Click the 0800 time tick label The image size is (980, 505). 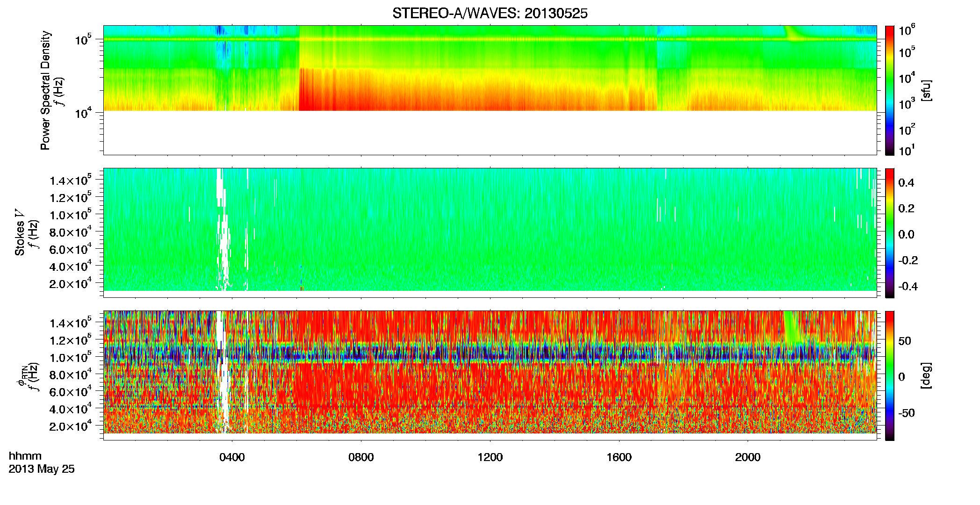pos(361,457)
